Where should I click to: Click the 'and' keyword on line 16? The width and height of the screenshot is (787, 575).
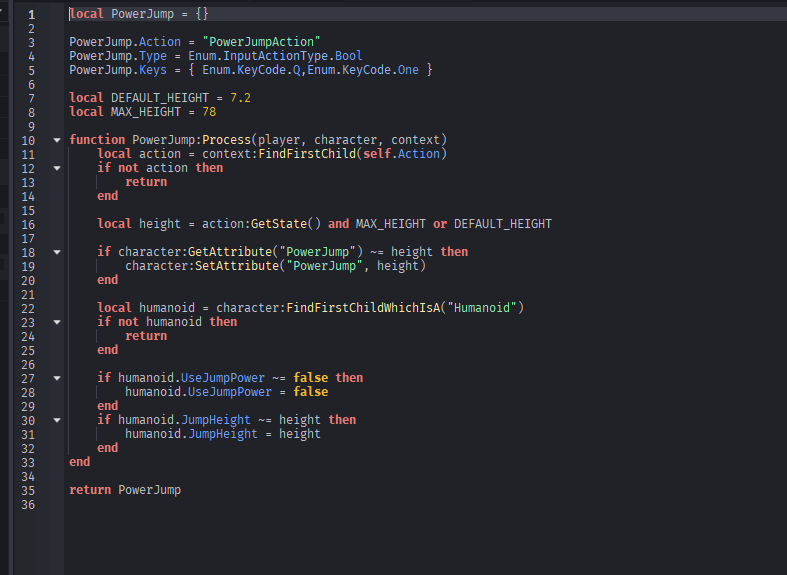click(x=338, y=224)
